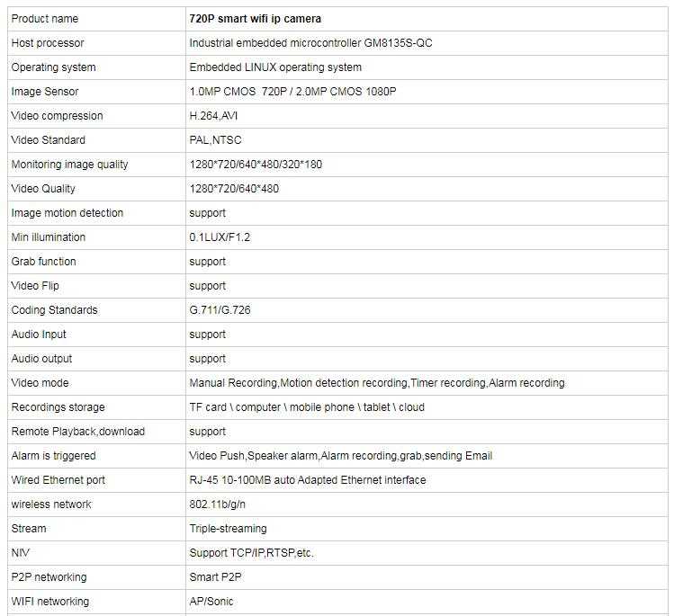Click the "AP/Sonic" WIFI networking value
Image resolution: width=683 pixels, height=616 pixels.
[211, 602]
